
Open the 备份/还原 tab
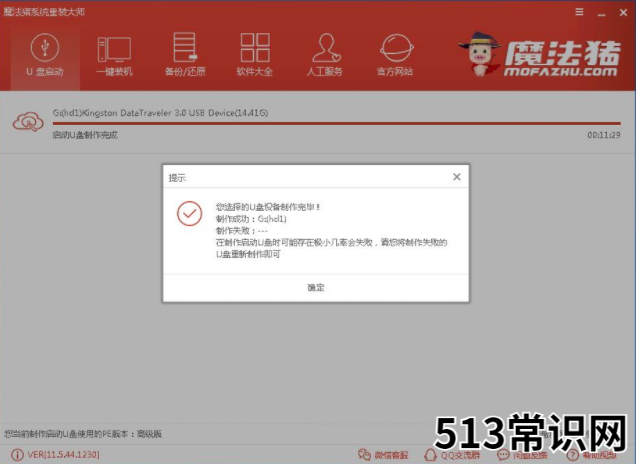pos(185,56)
